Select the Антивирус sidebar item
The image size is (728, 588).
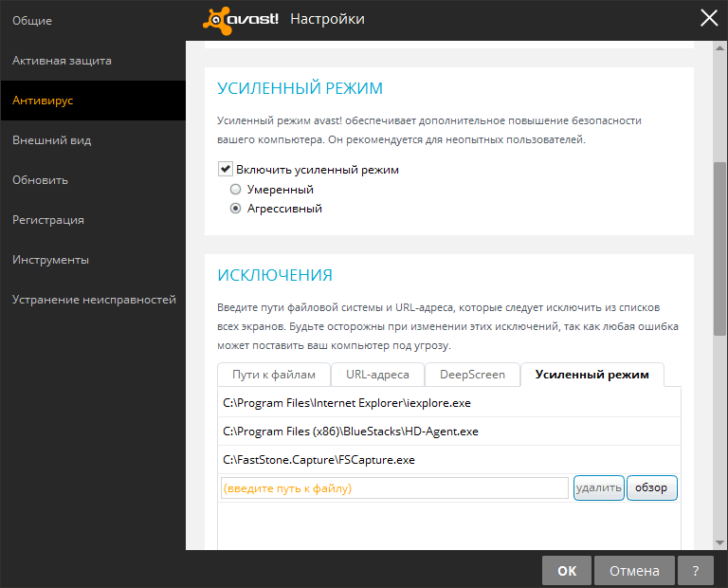(x=93, y=101)
